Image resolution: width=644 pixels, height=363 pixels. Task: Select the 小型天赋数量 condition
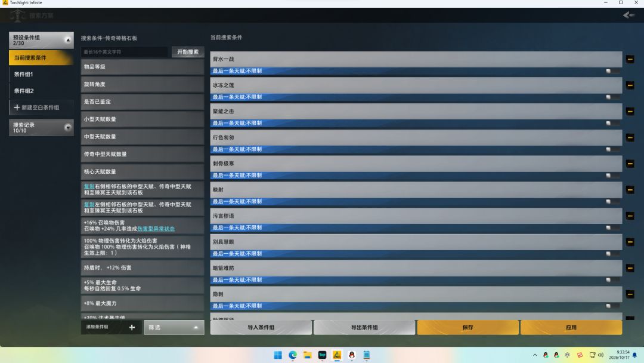[143, 119]
